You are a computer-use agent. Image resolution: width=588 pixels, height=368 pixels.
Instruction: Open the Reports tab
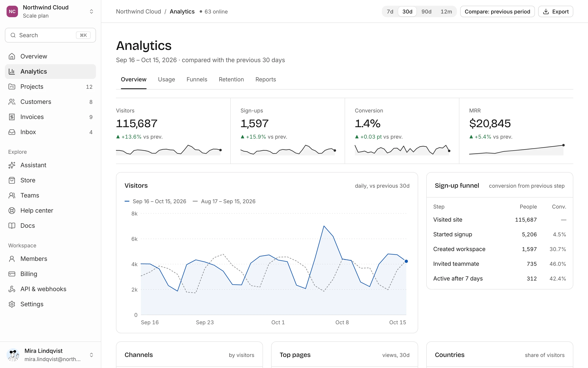266,79
